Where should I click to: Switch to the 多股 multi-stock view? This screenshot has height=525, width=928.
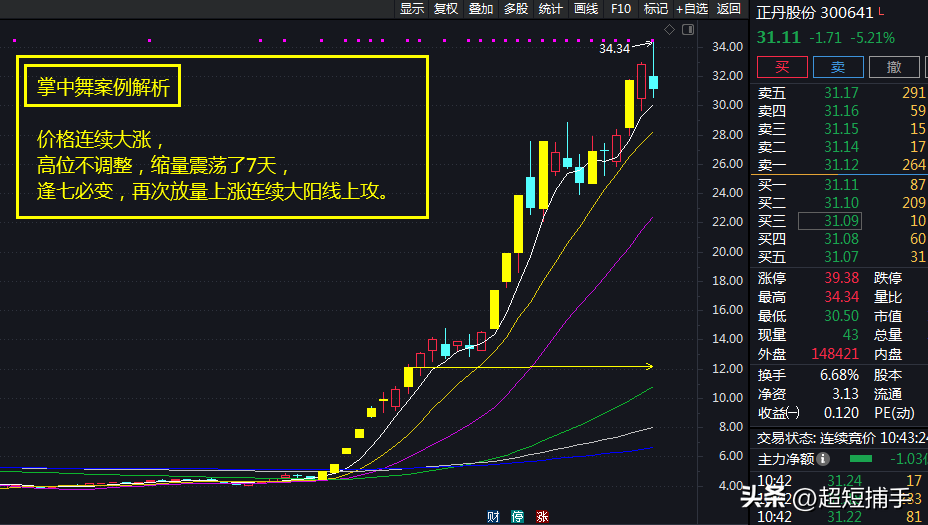click(x=515, y=9)
